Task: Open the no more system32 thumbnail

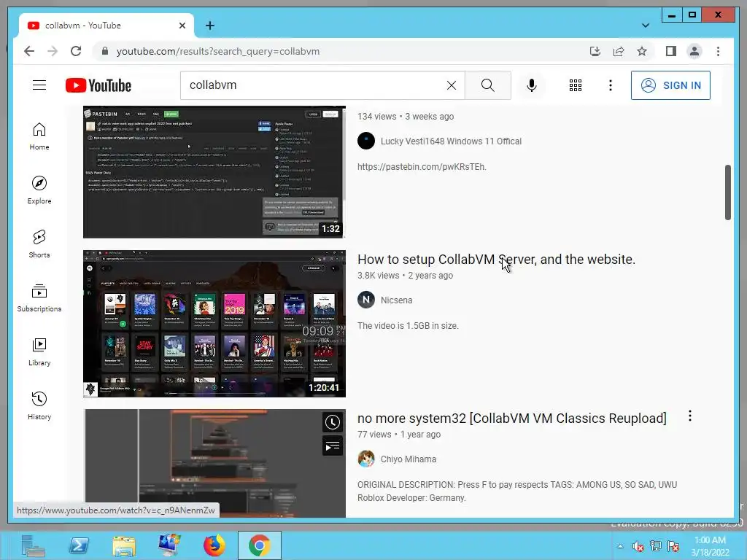Action: 214,463
